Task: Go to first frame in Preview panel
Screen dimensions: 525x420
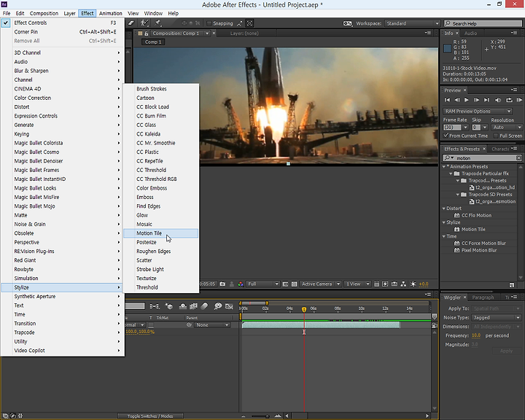Action: (x=447, y=100)
